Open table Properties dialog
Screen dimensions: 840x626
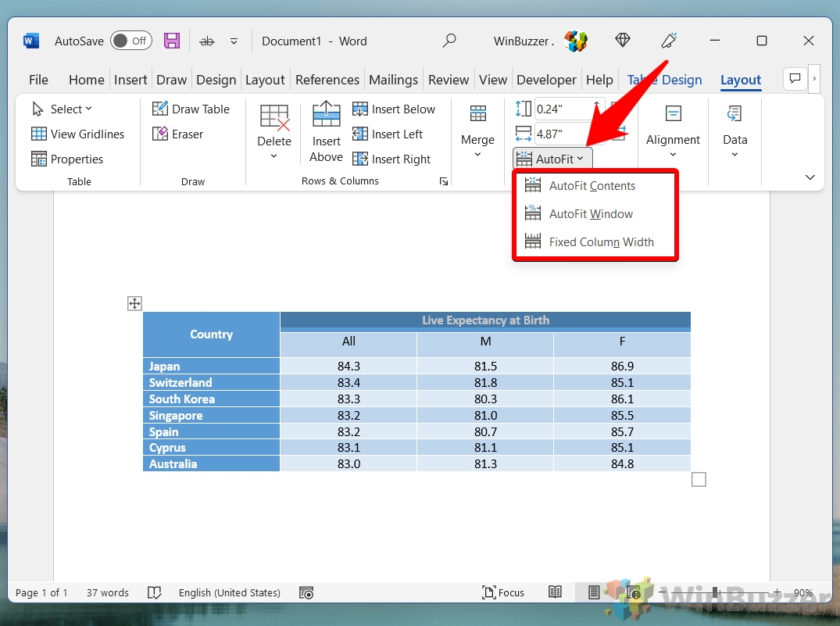[x=67, y=159]
